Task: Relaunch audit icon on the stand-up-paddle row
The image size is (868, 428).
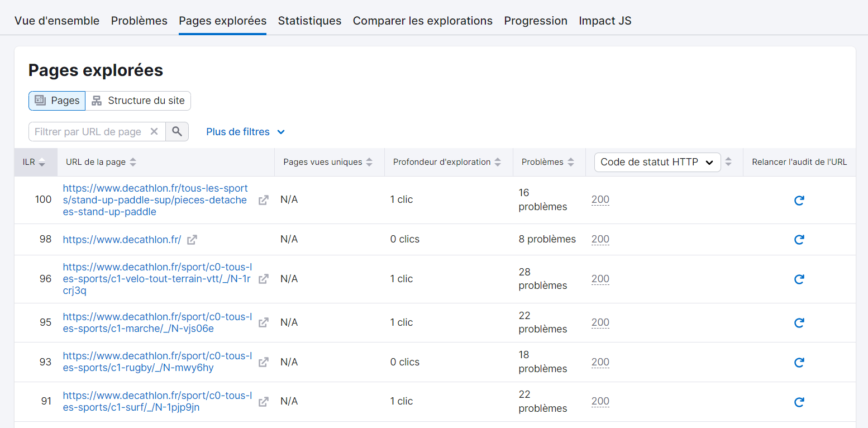Action: (x=799, y=199)
